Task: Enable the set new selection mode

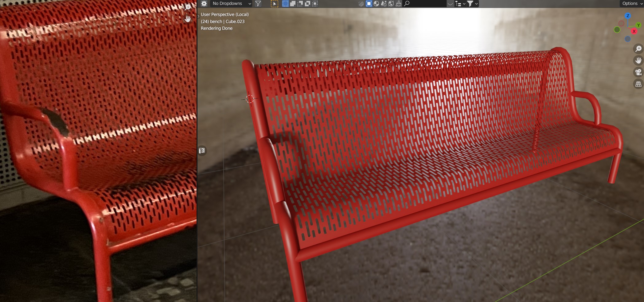Action: tap(285, 4)
